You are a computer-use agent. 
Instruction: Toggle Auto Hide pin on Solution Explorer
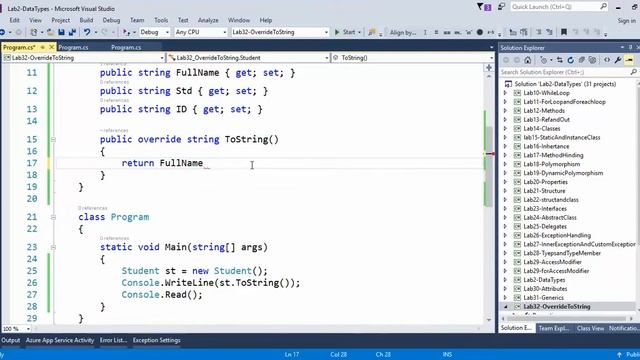coord(630,47)
